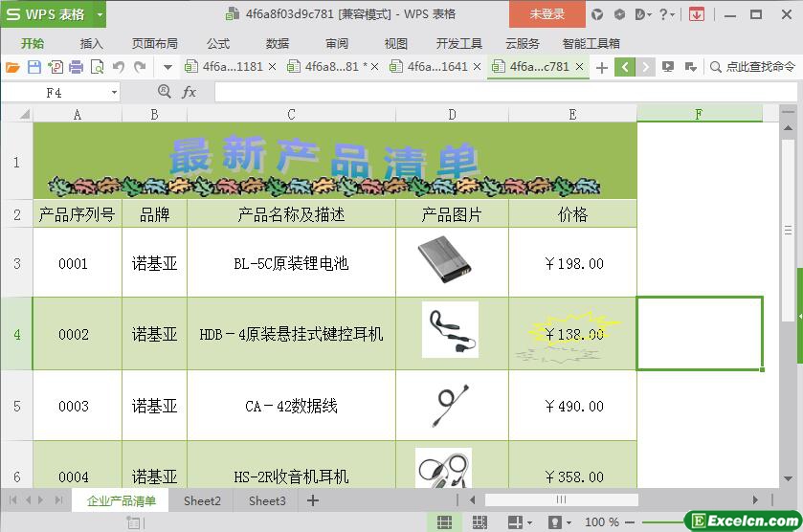Image resolution: width=803 pixels, height=532 pixels.
Task: Switch to normal view in status bar
Action: pos(445,522)
